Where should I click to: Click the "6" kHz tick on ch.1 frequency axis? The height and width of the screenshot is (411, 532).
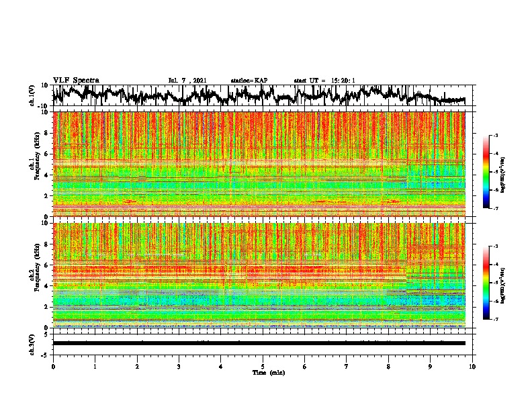[48, 154]
